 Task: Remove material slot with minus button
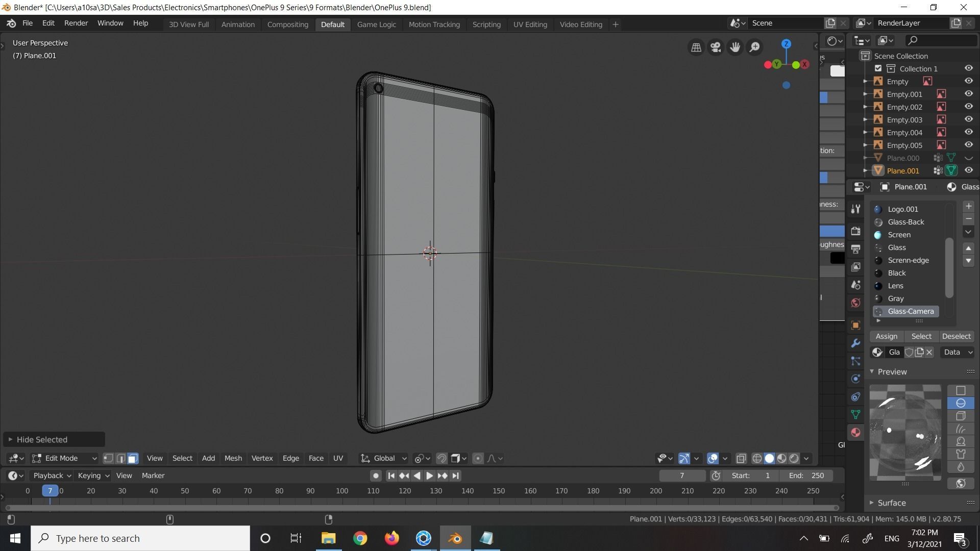pos(968,219)
